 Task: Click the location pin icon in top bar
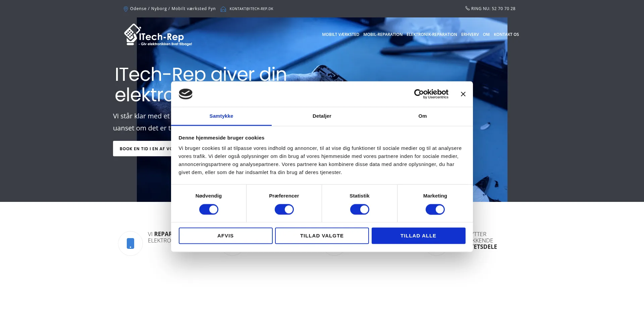point(126,9)
